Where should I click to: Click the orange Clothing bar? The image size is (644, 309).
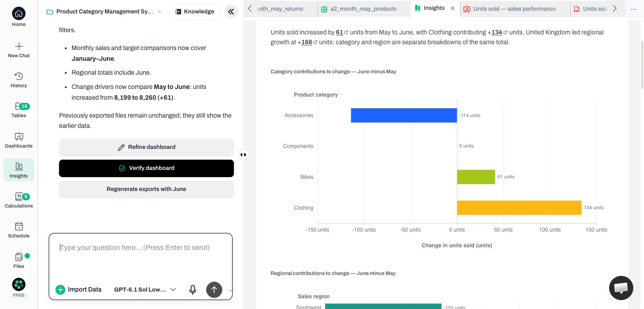pos(519,208)
